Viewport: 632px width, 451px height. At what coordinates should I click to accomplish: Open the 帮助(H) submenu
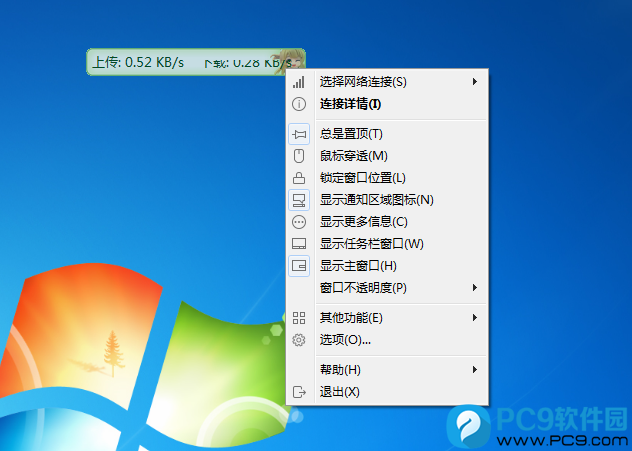click(387, 370)
